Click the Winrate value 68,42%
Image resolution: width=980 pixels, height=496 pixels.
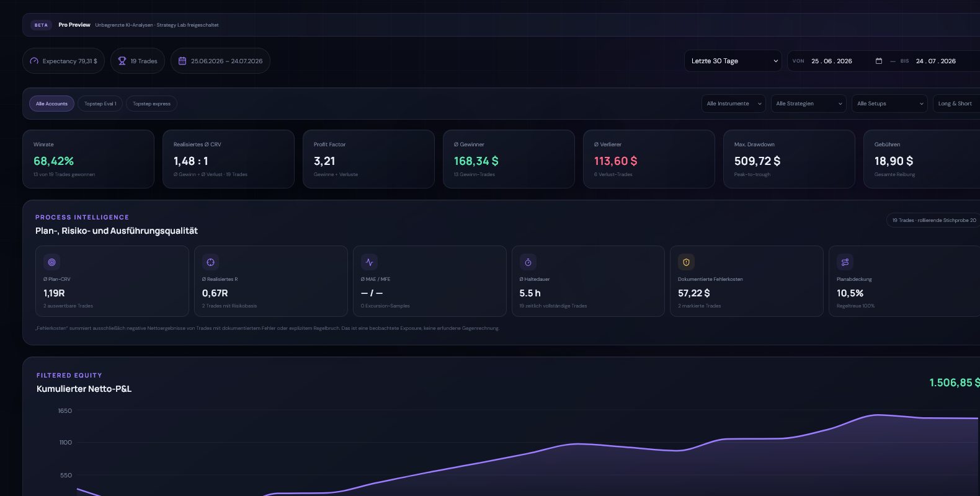(53, 161)
